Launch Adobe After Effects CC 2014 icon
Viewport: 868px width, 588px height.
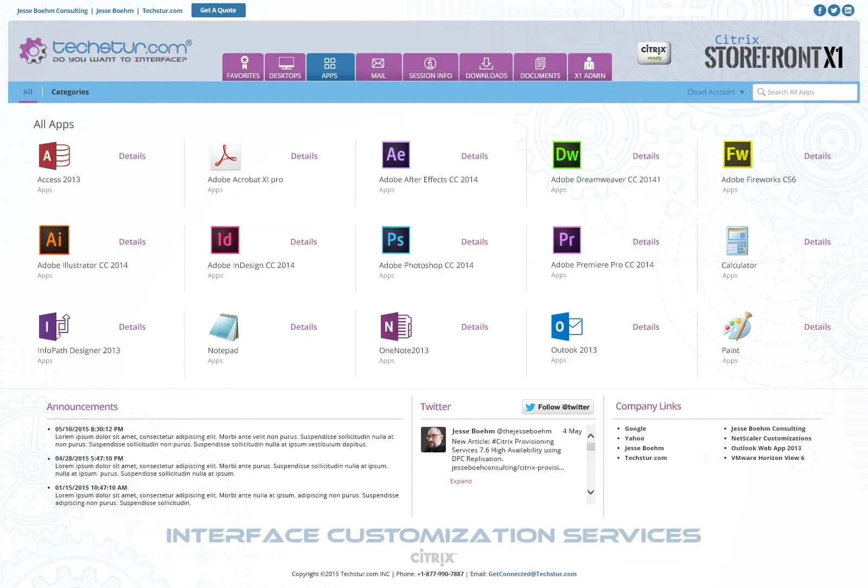point(396,155)
